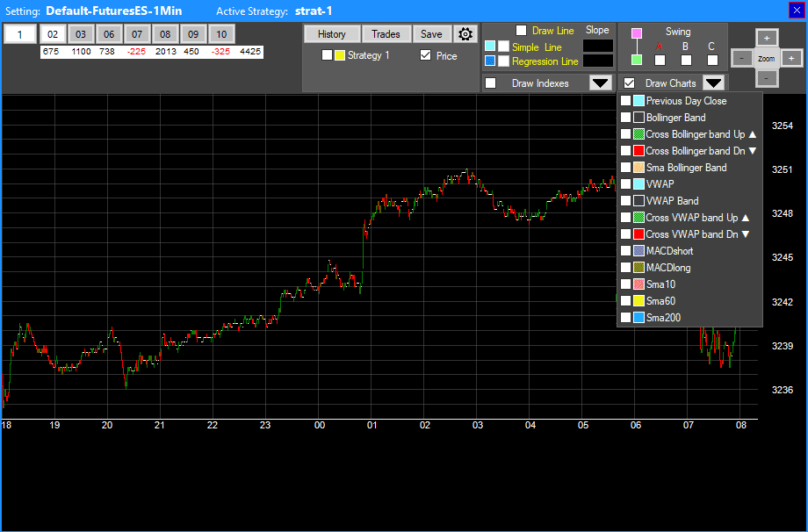Switch to the day 10 tab
808x532 pixels.
[x=221, y=34]
